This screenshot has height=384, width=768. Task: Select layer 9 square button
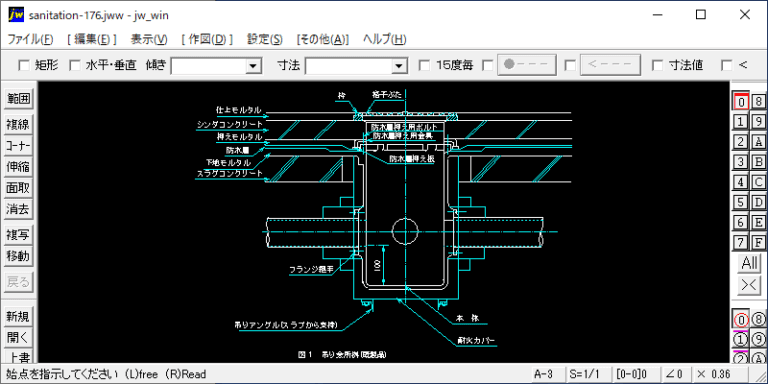pyautogui.click(x=759, y=121)
